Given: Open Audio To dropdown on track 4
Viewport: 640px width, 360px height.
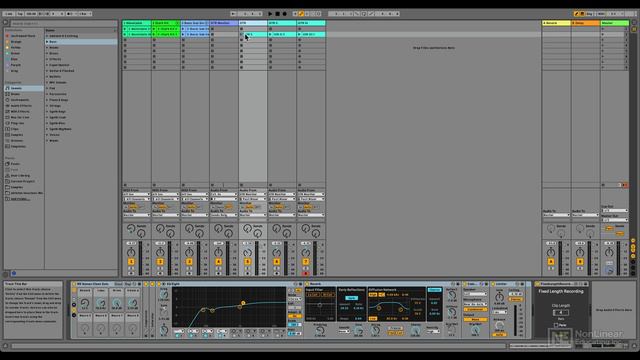Looking at the screenshot, I should pos(224,215).
